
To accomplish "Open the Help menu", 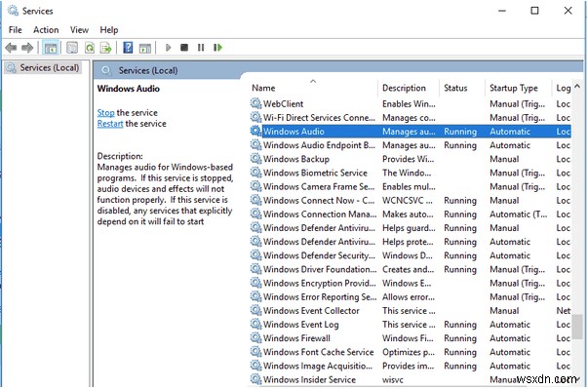I will tap(109, 29).
